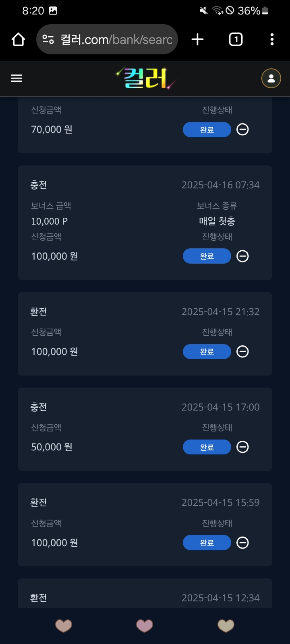Collapse the 04-15 15:59 환전 entry

click(x=242, y=543)
